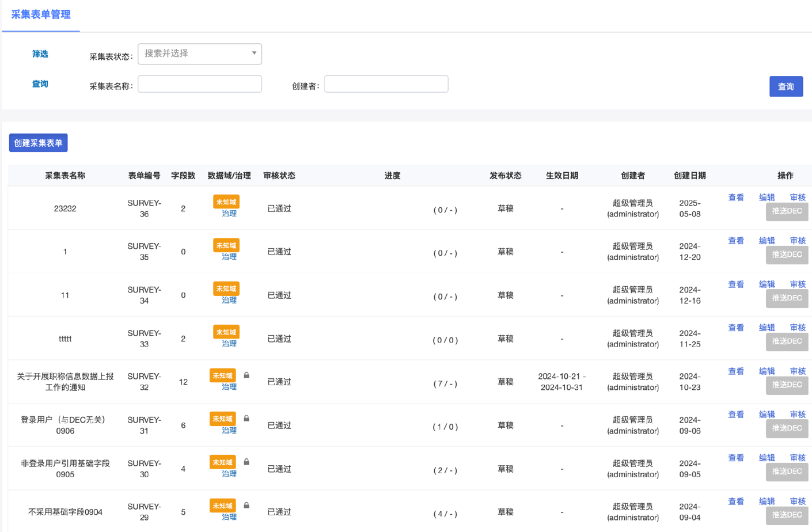Click the form name ttttt

tap(65, 339)
